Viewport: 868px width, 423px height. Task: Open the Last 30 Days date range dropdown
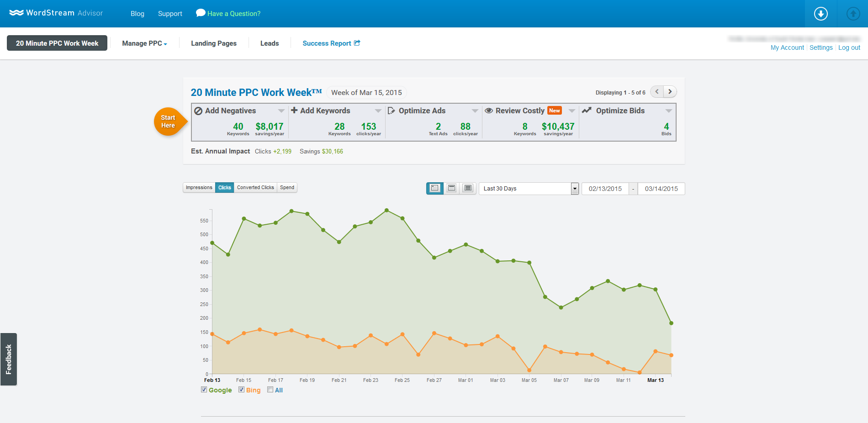click(529, 188)
